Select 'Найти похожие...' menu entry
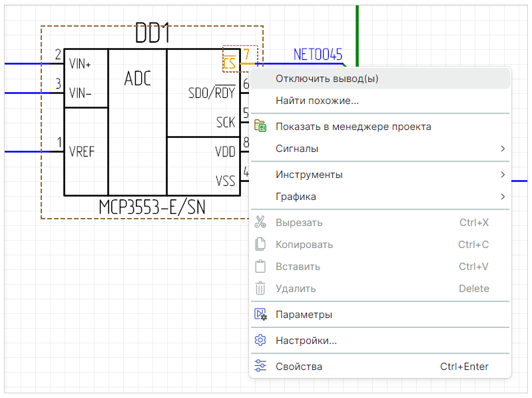The height and width of the screenshot is (398, 532). click(380, 101)
